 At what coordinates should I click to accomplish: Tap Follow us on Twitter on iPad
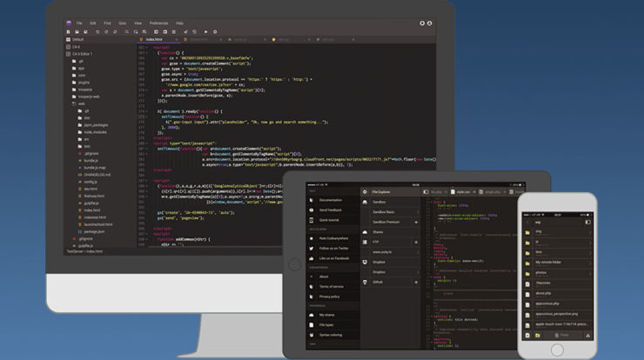[x=333, y=249]
